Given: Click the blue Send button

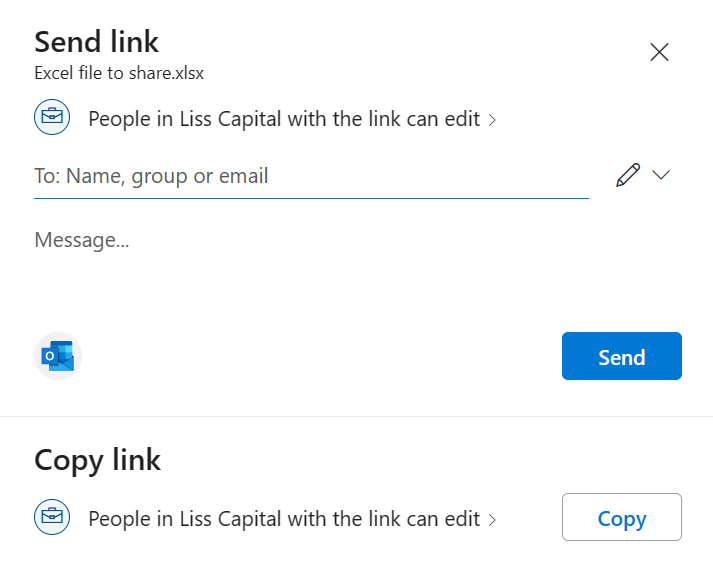Looking at the screenshot, I should point(622,356).
